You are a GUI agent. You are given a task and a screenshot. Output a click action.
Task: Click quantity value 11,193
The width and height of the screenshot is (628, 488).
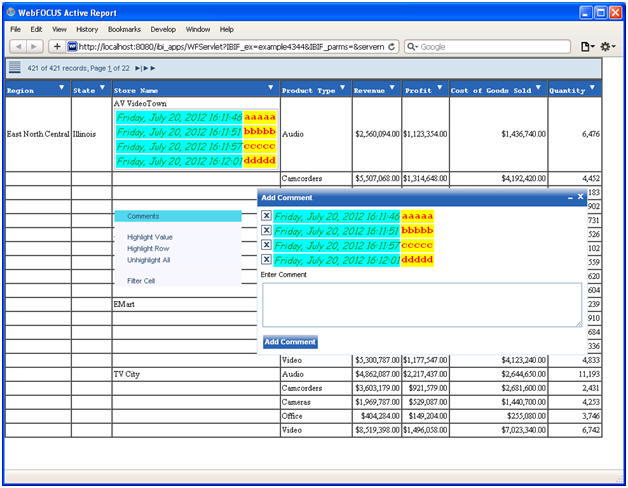click(589, 374)
